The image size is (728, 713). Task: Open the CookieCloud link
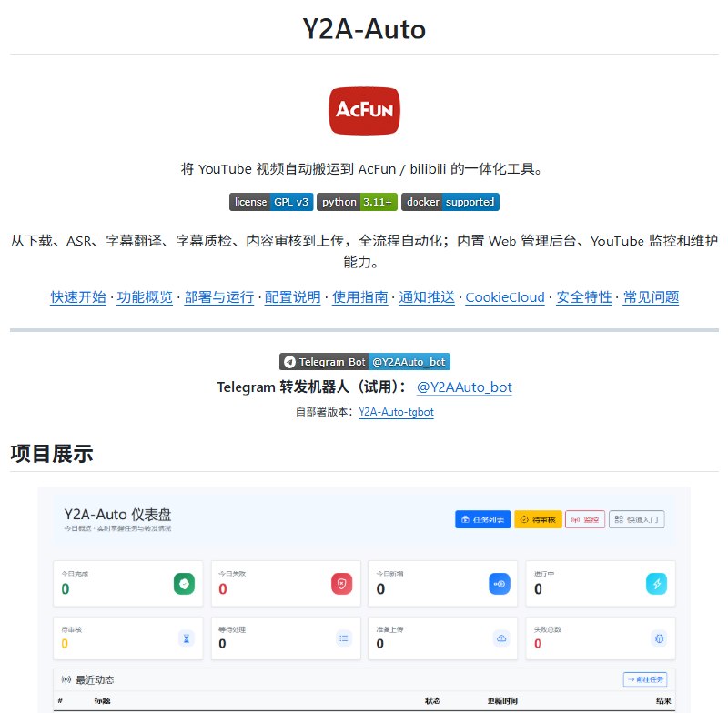pos(505,296)
